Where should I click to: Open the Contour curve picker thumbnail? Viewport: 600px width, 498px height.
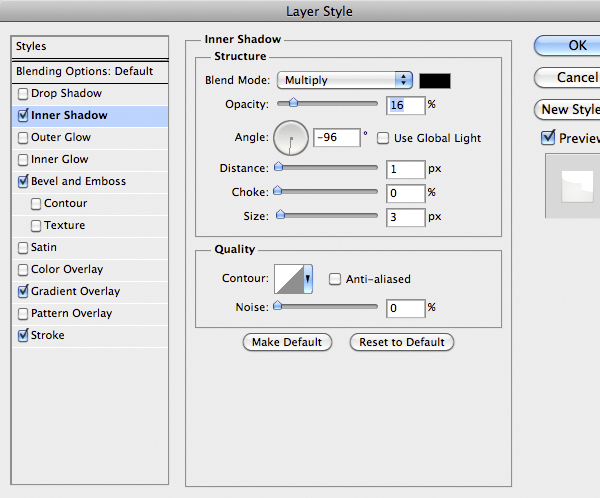pos(288,279)
